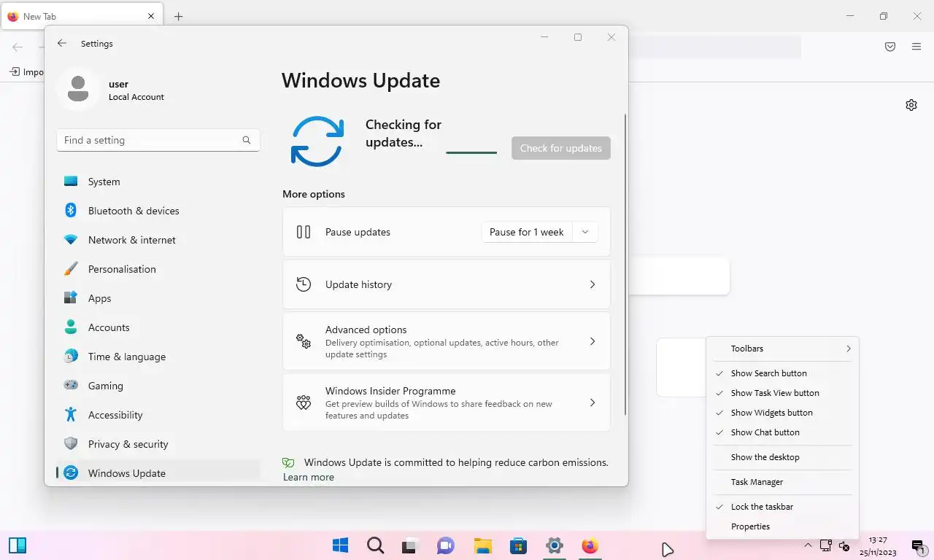Focus the Find a setting field
This screenshot has height=560, width=934.
pos(158,140)
